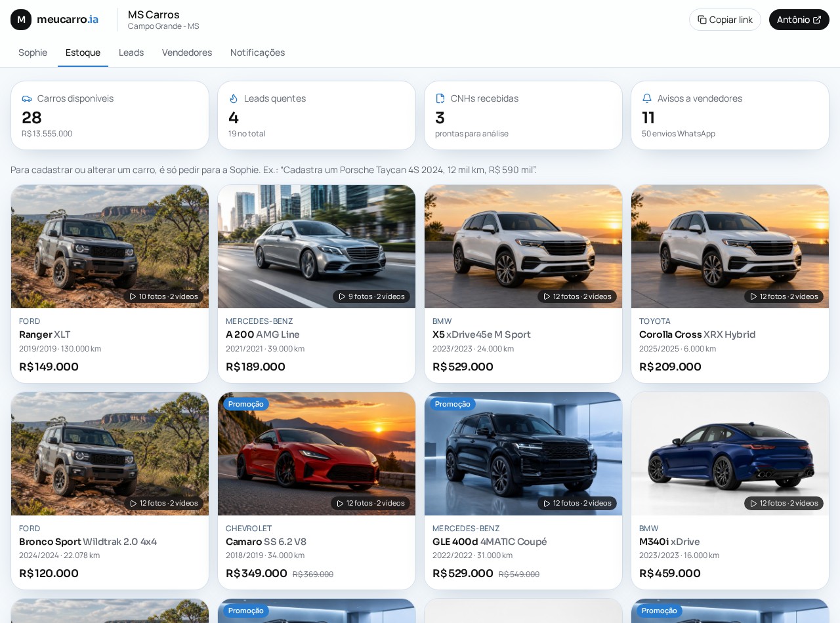Open the Antônio profile button
Image resolution: width=840 pixels, height=623 pixels.
point(799,20)
